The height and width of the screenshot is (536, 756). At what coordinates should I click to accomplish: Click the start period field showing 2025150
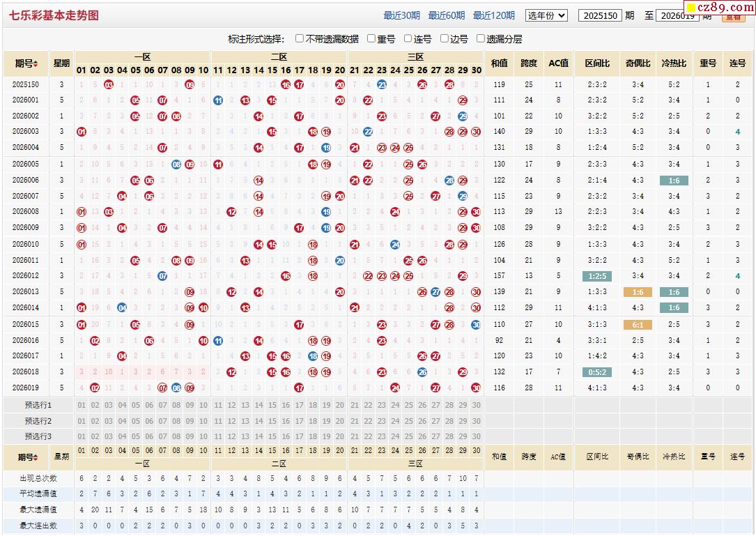point(600,15)
